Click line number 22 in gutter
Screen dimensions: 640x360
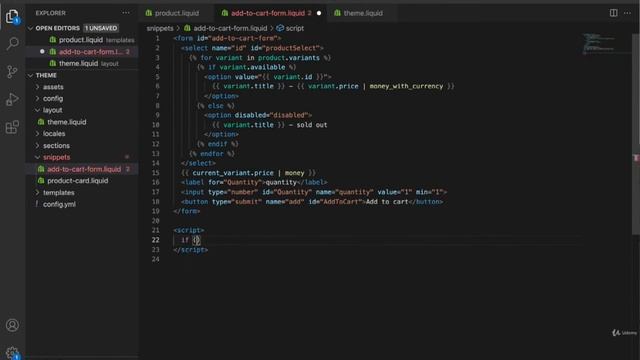pyautogui.click(x=156, y=240)
